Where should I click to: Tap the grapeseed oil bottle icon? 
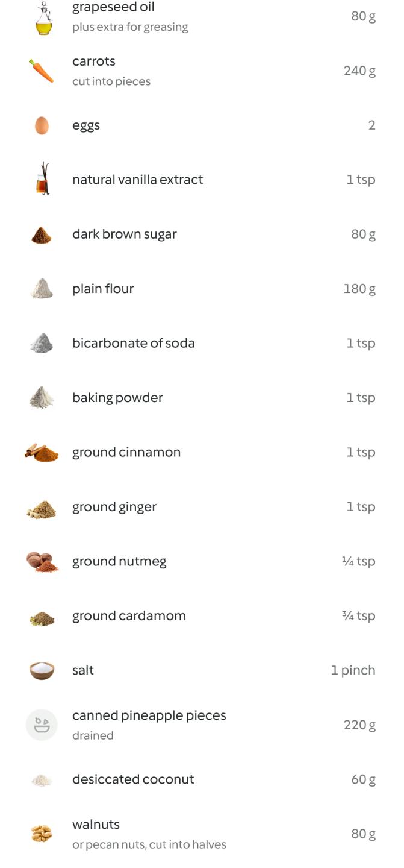43,17
